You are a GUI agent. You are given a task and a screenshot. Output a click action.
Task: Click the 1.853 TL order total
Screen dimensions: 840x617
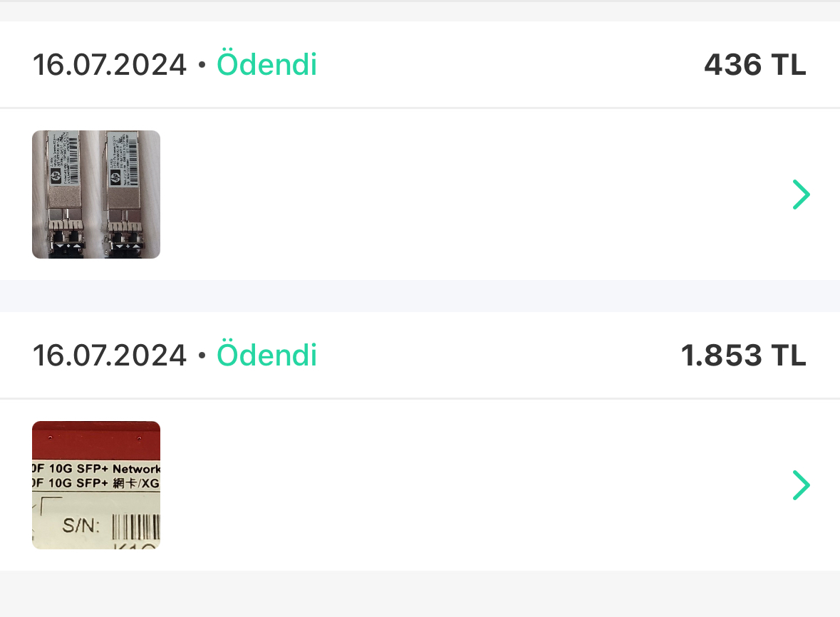[744, 356]
